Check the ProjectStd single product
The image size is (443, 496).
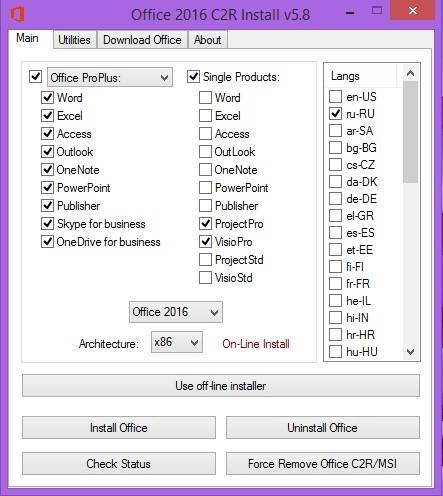click(205, 259)
